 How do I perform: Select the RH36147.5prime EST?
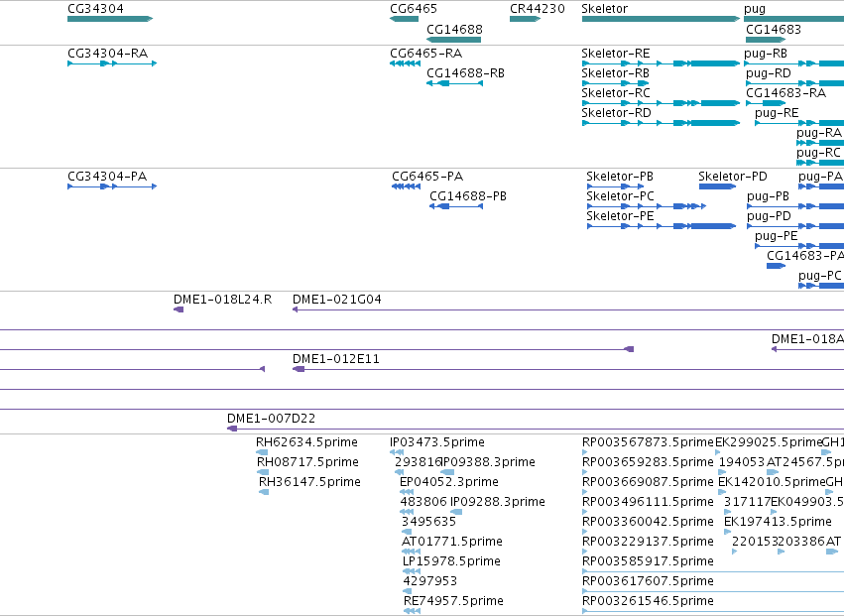click(264, 492)
